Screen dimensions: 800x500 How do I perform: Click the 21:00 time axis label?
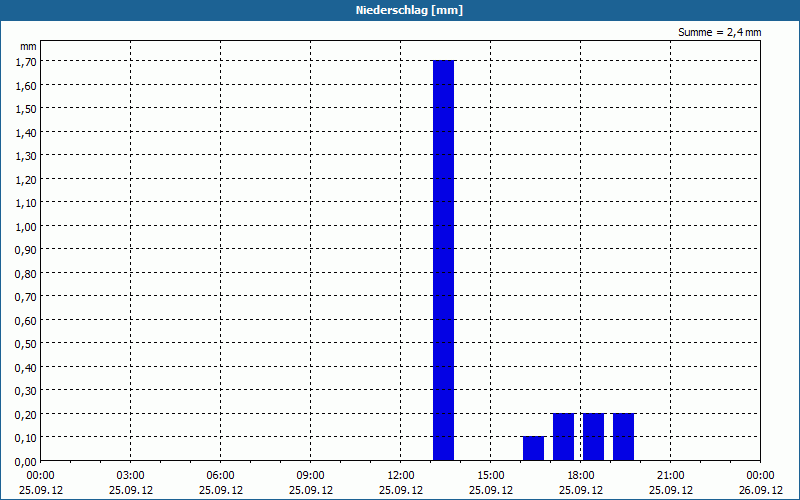670,476
